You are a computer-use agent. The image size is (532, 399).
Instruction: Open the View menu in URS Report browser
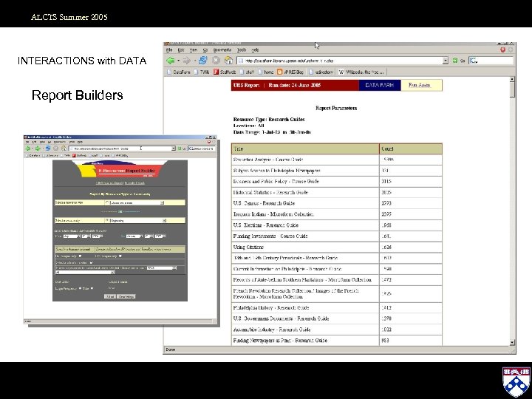click(193, 50)
